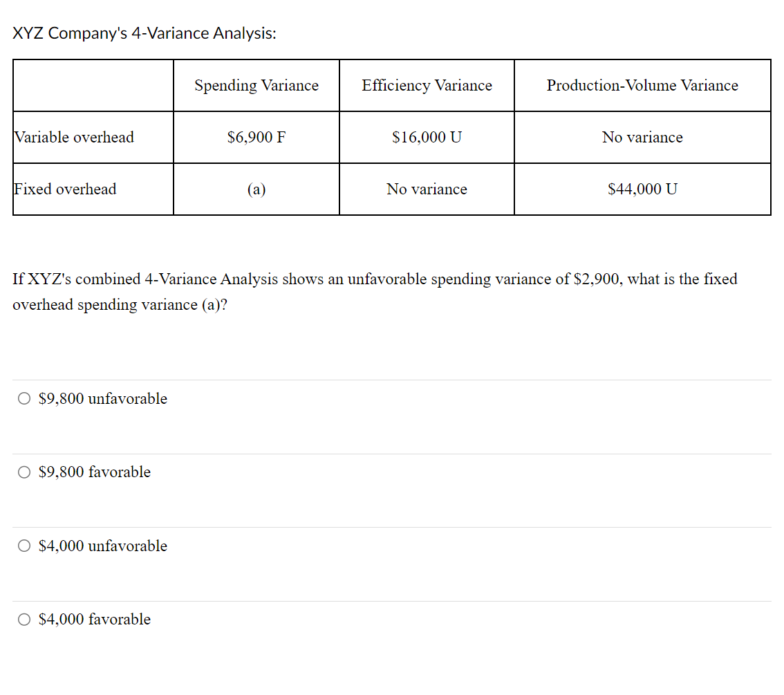The image size is (784, 695).
Task: Click the Fixed overhead row label
Action: pos(65,189)
